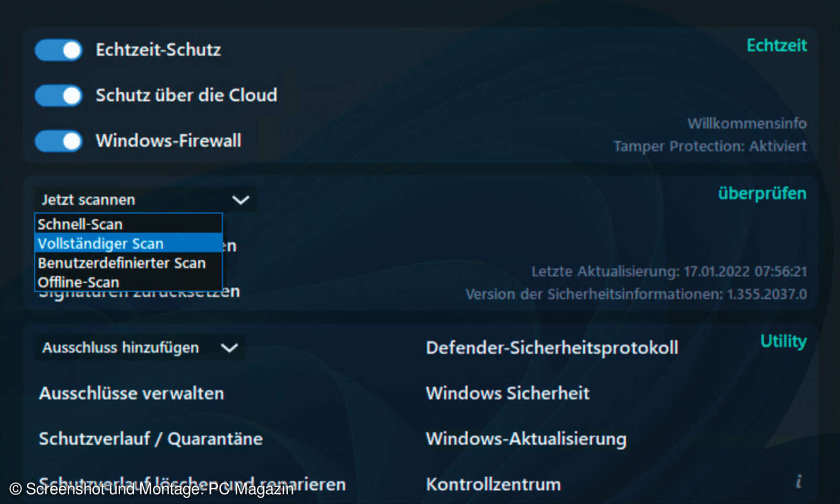Open the Defender-Sicherheitsprotokoll
Viewport: 840px width, 504px height.
[x=552, y=347]
